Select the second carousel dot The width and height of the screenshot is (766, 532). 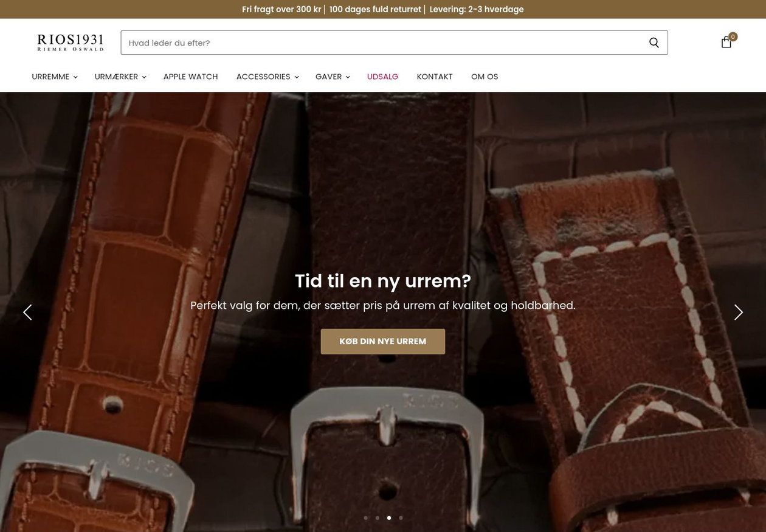tap(377, 518)
